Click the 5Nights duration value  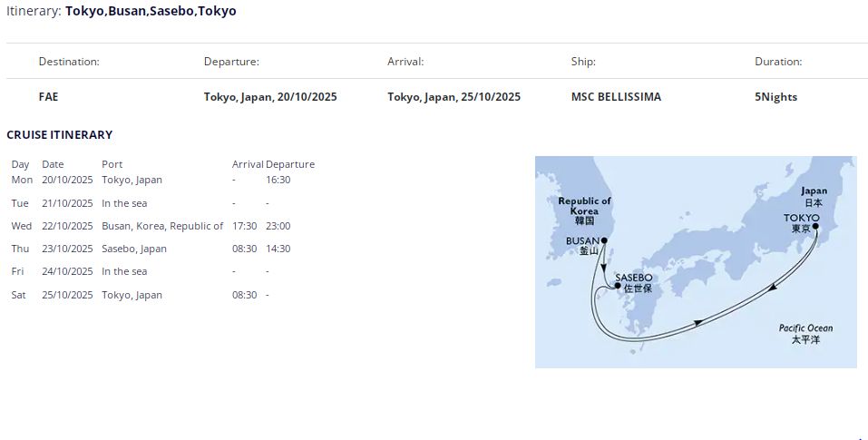point(775,97)
